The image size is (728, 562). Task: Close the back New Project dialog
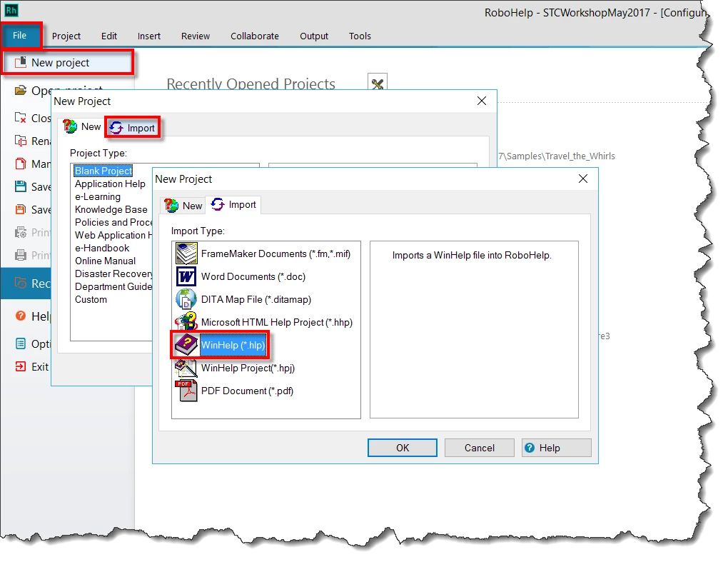[x=482, y=101]
